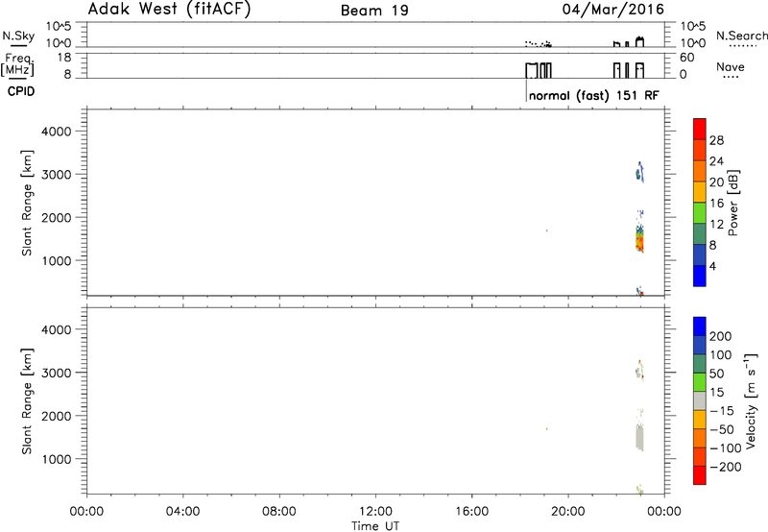Select the '12:00' time tick label

[375, 512]
